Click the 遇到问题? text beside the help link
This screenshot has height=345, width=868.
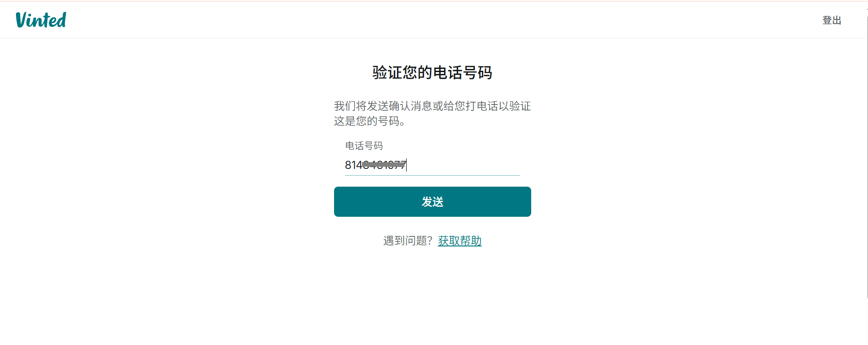[x=408, y=240]
